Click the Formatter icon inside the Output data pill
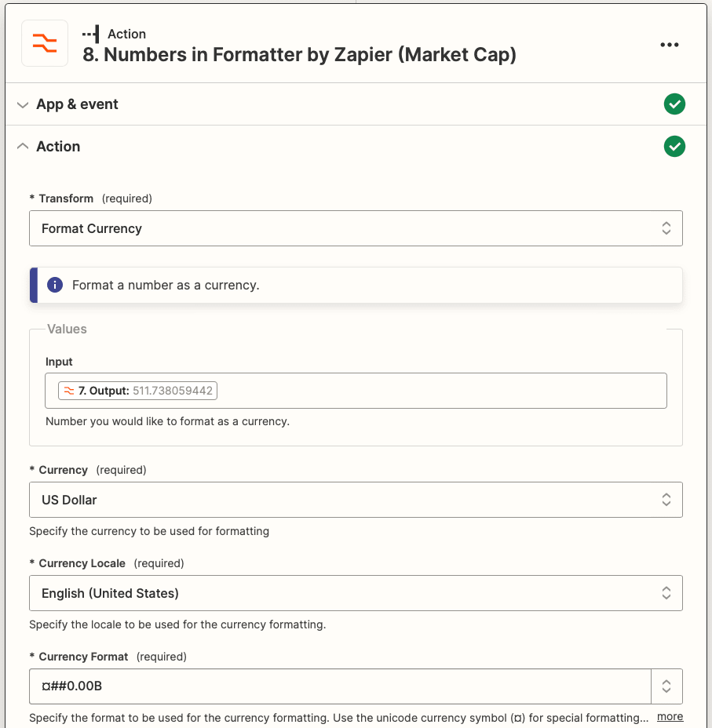712x728 pixels. (68, 390)
